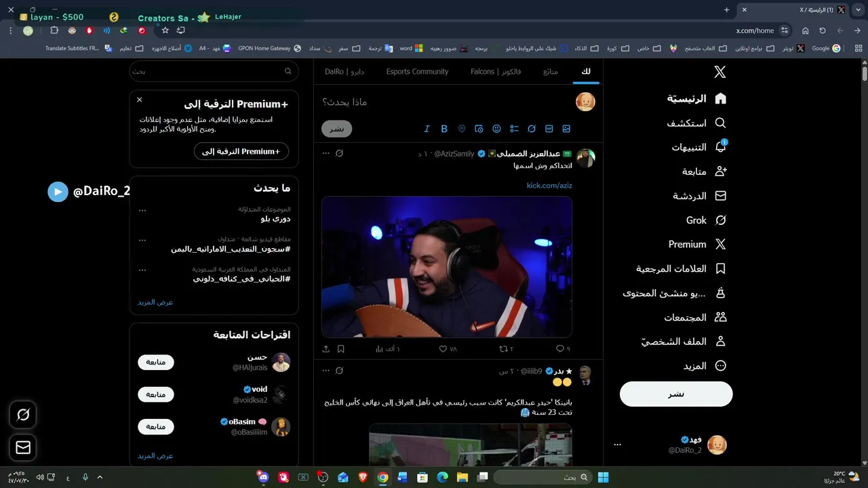The image size is (868, 488).
Task: Open Chat (الدردشة) envelope icon in sidebar
Action: pos(720,196)
